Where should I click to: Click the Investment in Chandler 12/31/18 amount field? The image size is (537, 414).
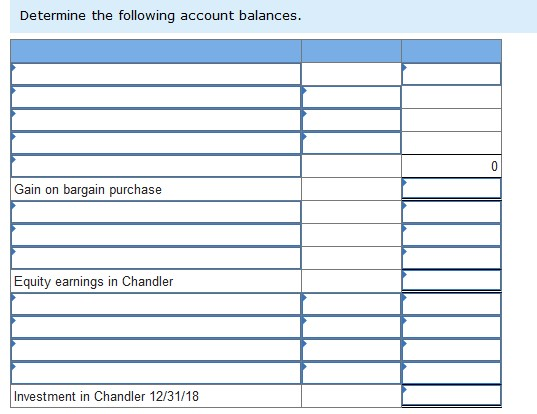pyautogui.click(x=451, y=396)
